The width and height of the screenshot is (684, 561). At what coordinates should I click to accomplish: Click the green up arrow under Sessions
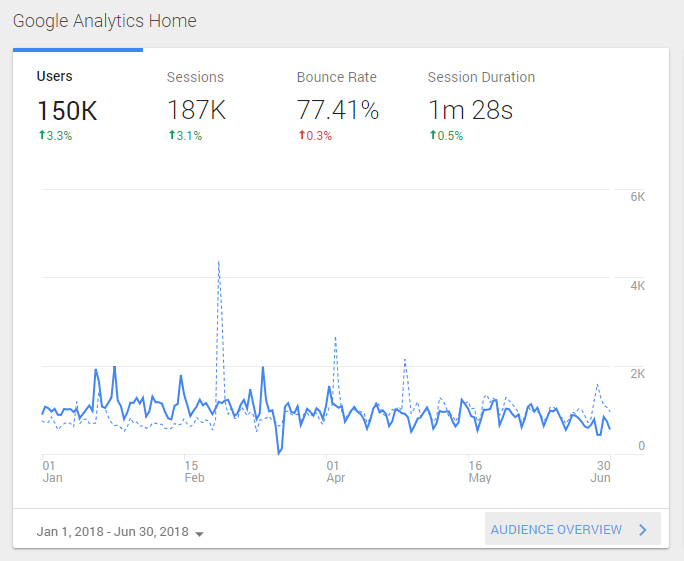click(171, 135)
